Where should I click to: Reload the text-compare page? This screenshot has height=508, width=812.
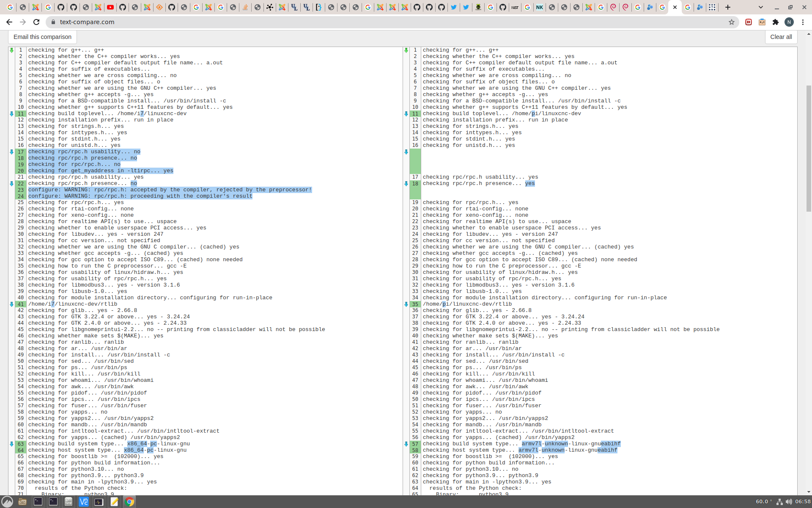click(36, 22)
